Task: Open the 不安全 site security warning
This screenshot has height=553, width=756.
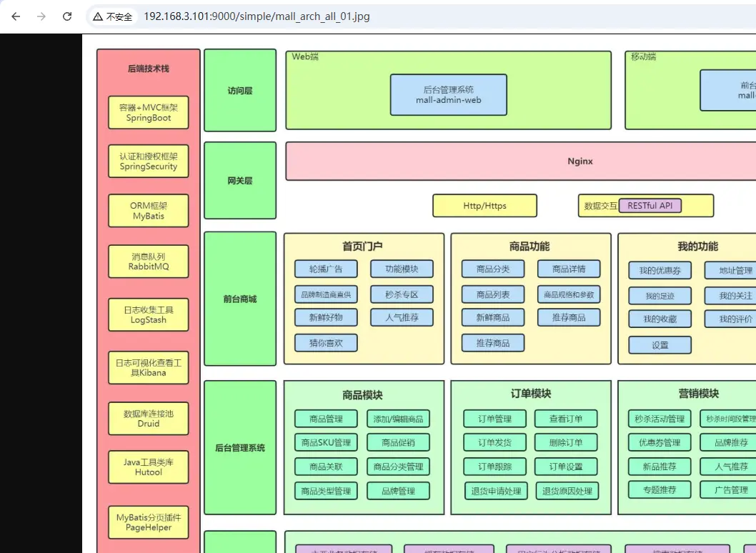Action: coord(113,16)
